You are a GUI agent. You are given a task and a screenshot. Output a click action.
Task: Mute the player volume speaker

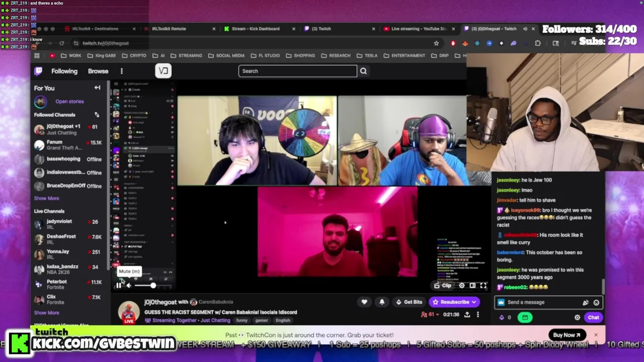(129, 286)
